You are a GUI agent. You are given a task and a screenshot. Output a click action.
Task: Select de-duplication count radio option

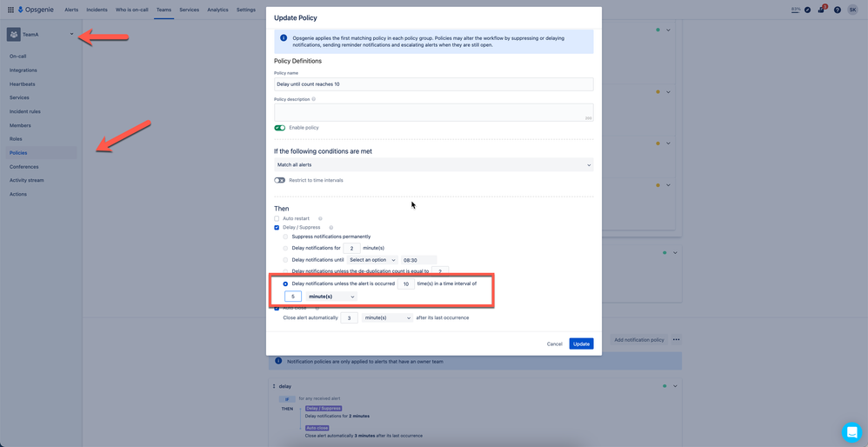285,271
